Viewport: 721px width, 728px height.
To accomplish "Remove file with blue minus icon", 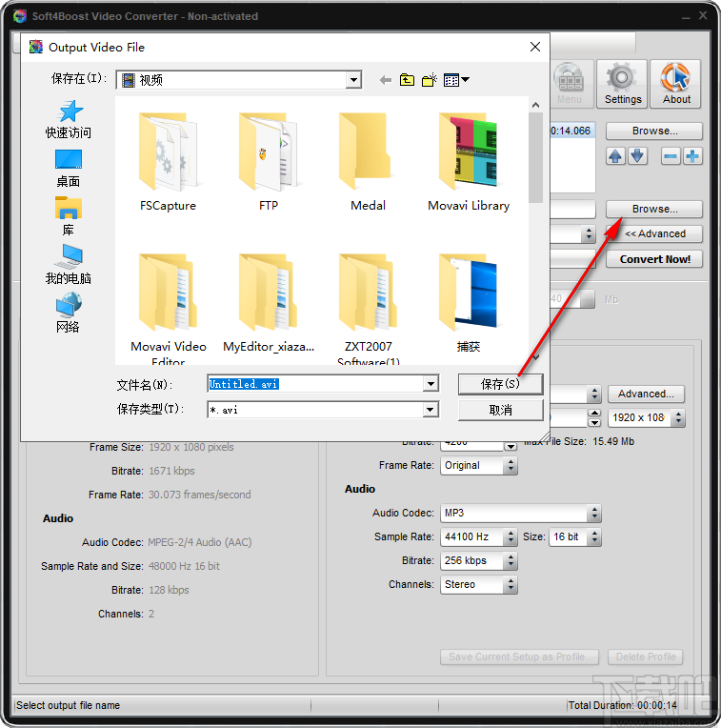I will [x=671, y=156].
